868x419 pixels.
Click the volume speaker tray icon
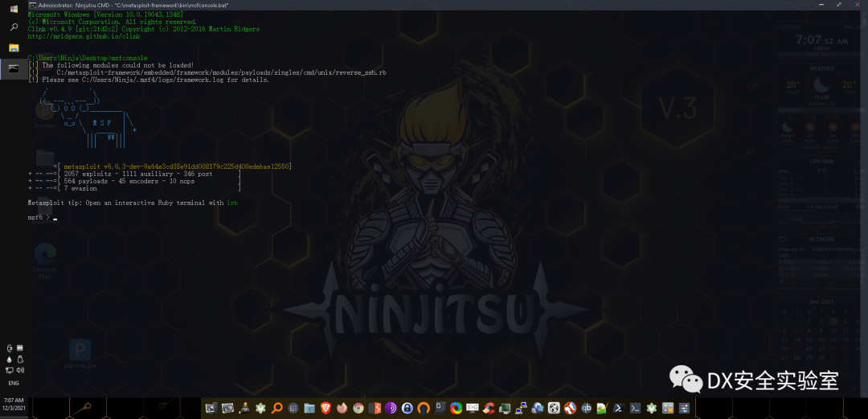click(19, 370)
